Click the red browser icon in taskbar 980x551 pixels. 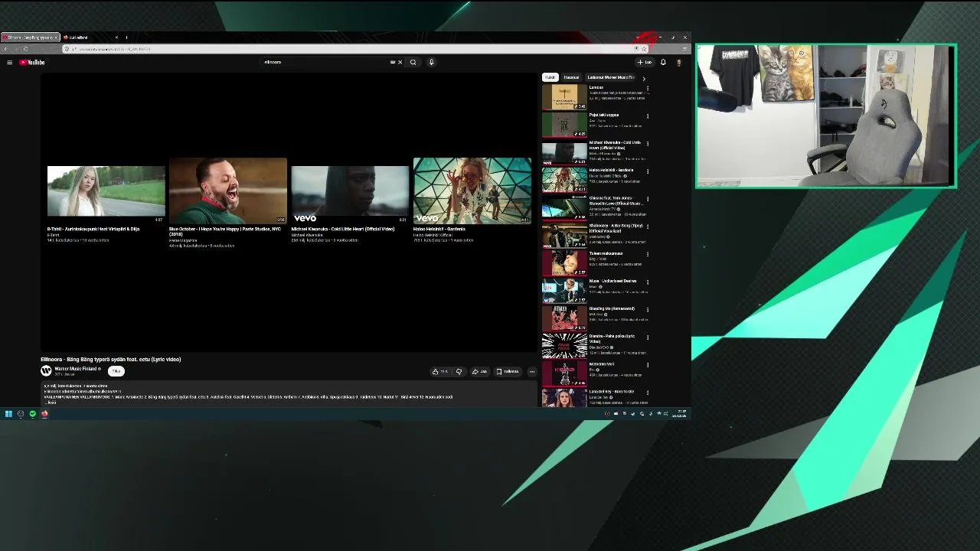tap(44, 414)
